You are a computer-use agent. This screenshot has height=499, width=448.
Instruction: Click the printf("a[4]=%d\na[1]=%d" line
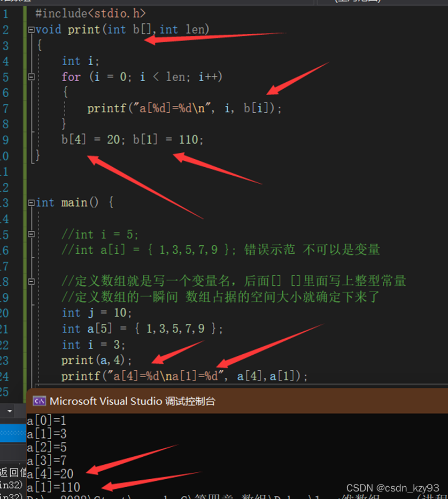184,377
